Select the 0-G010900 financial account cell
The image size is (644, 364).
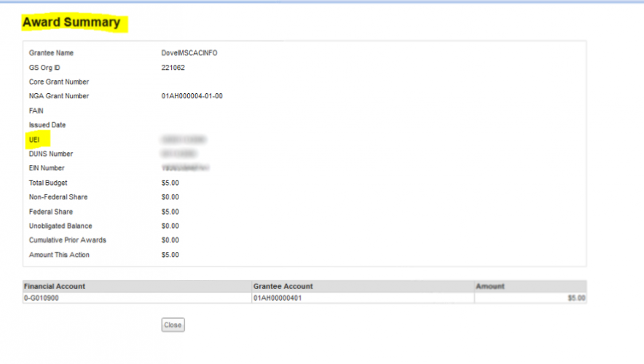tap(42, 298)
